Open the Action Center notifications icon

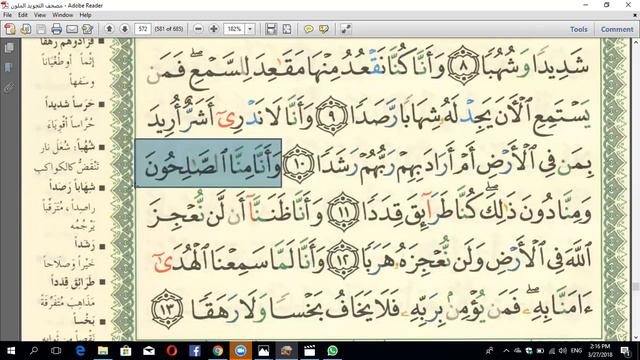coord(626,351)
